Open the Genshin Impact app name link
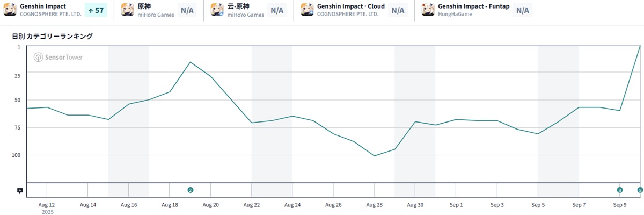This screenshot has height=215, width=644. (43, 6)
